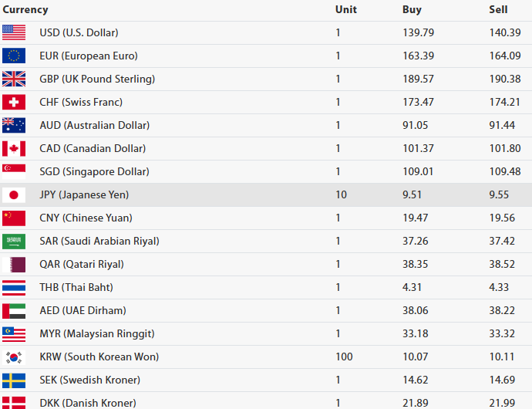The height and width of the screenshot is (409, 532).
Task: Click the Canadian flag icon
Action: point(14,148)
